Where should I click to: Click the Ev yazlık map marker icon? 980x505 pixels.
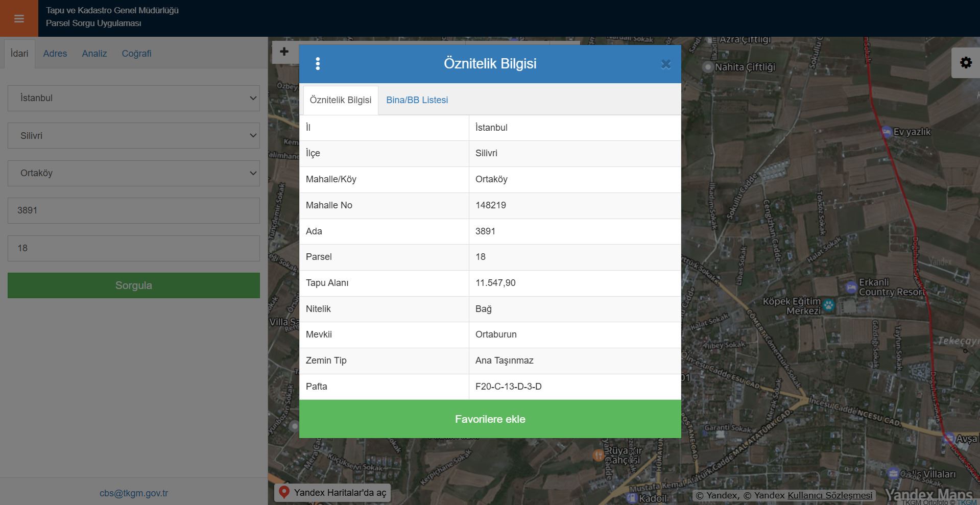[x=887, y=132]
